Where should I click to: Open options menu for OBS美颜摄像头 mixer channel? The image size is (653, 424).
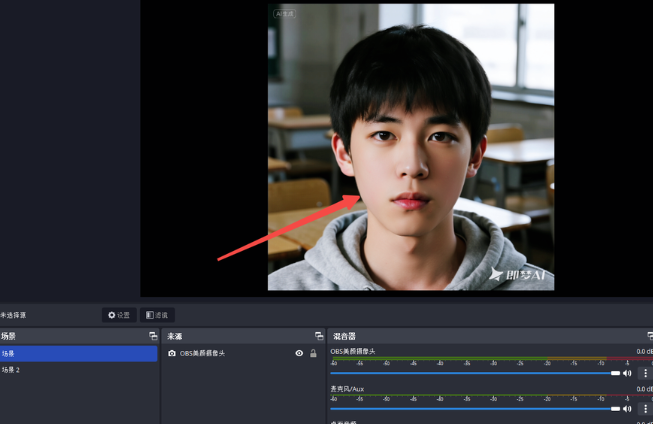coord(646,373)
